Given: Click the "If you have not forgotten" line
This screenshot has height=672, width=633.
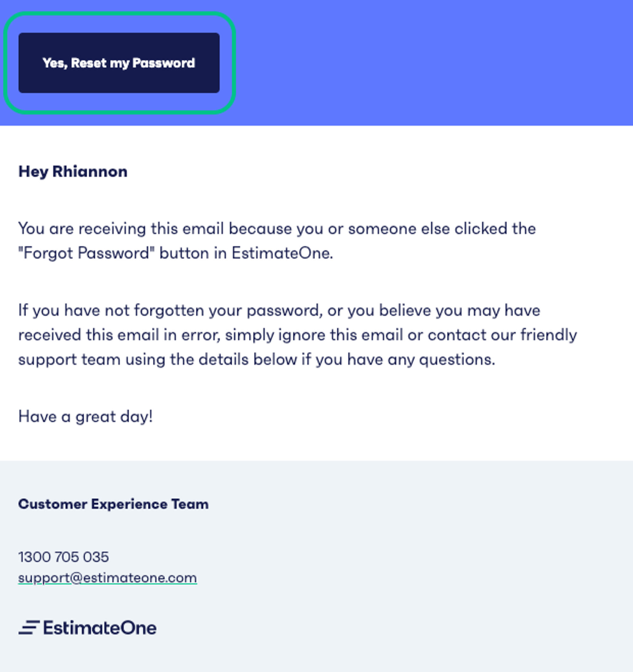Looking at the screenshot, I should [279, 311].
